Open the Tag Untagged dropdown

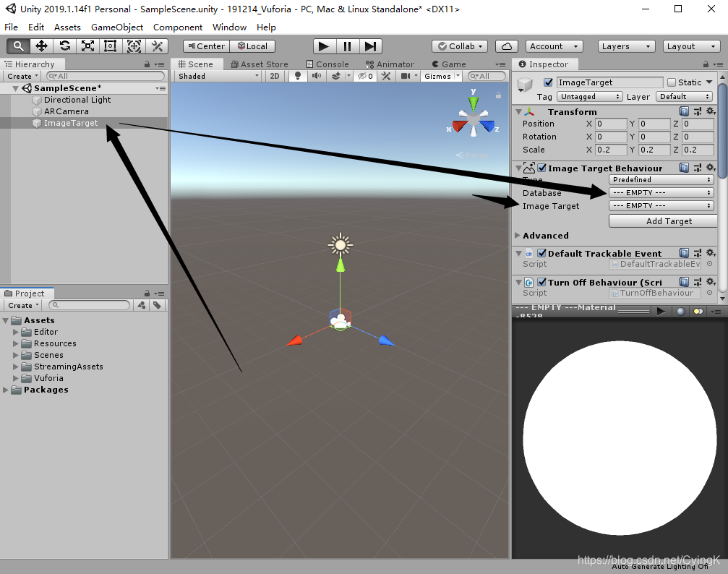(590, 96)
